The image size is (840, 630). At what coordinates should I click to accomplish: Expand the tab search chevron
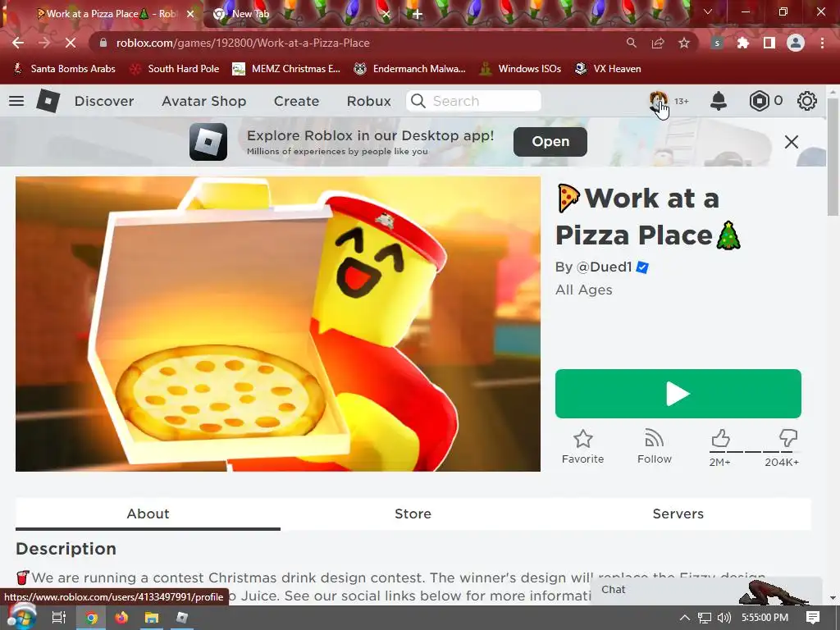708,11
